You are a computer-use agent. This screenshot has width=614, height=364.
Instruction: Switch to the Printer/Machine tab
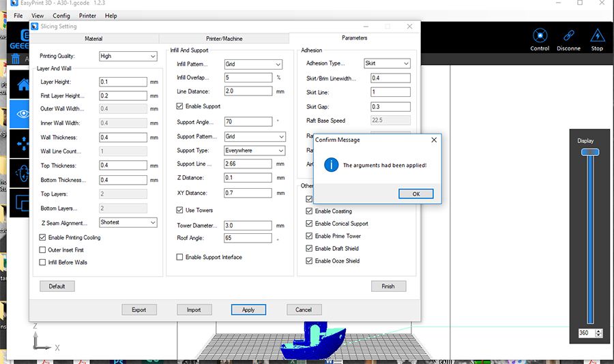[224, 39]
